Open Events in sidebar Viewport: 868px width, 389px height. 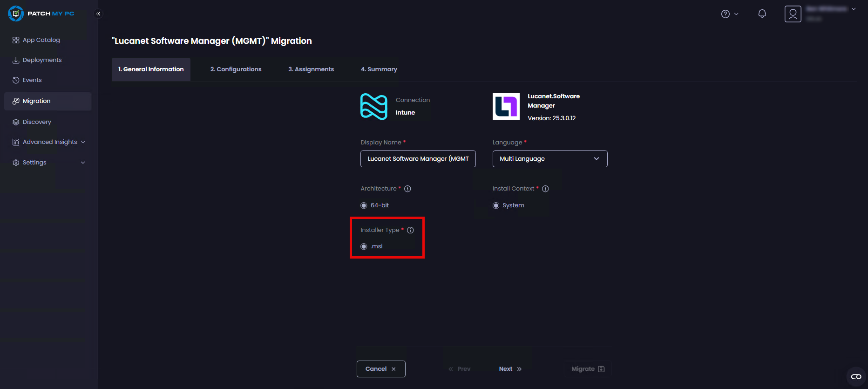click(48, 80)
